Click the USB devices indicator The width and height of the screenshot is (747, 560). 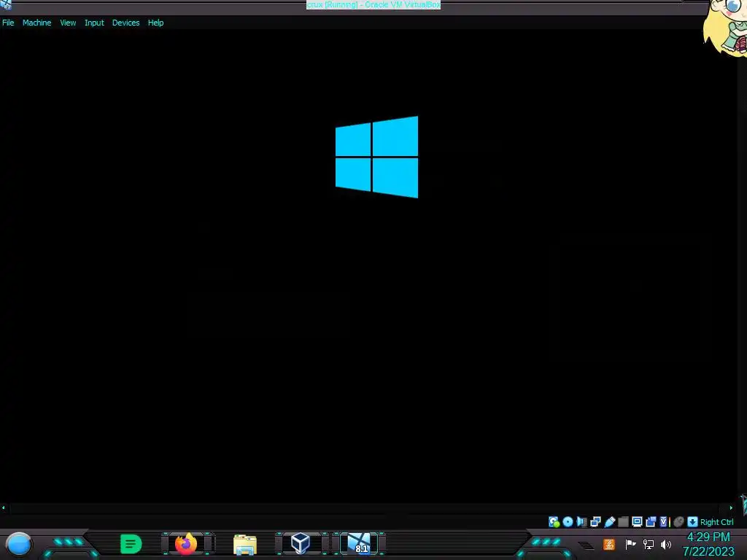pos(610,522)
